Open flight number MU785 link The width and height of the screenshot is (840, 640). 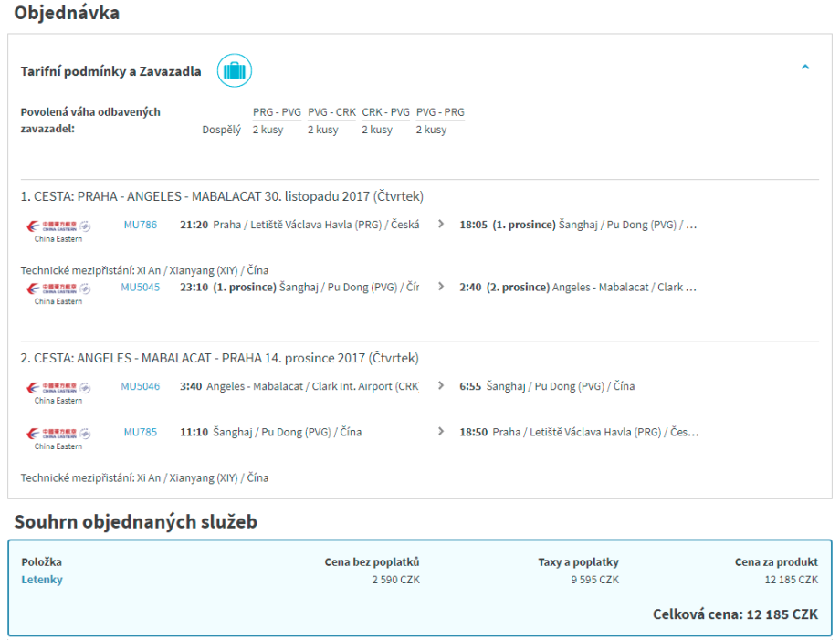pyautogui.click(x=141, y=432)
